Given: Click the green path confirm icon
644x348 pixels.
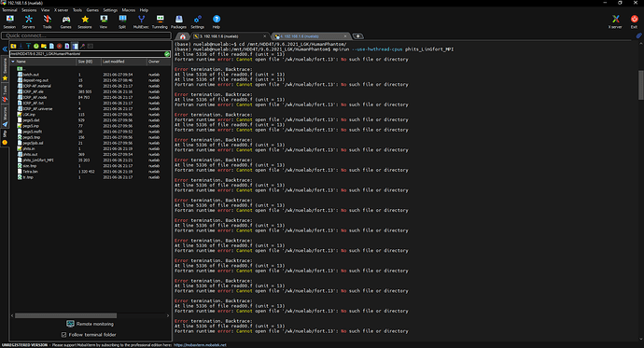Looking at the screenshot, I should [167, 54].
